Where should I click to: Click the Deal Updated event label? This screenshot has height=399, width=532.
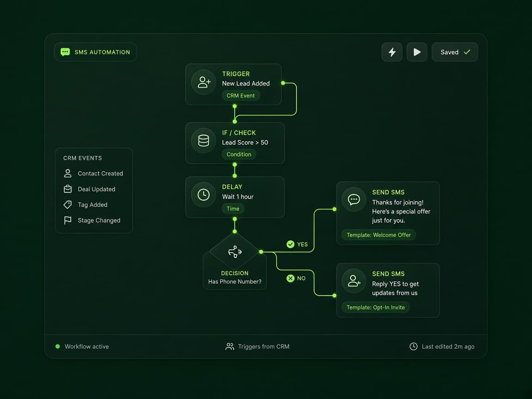(97, 189)
